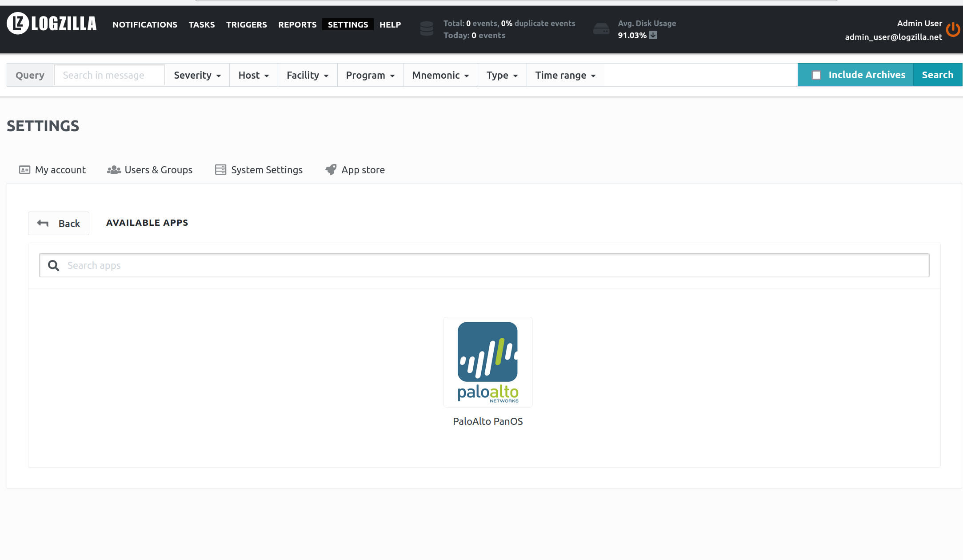Screen dimensions: 963x560
Task: Open the TRIGGERS menu
Action: coord(246,24)
